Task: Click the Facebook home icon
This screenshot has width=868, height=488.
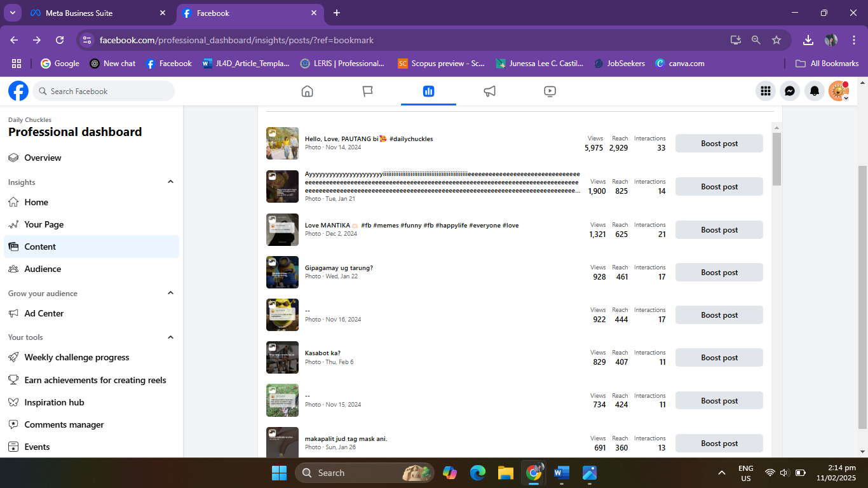Action: [x=307, y=91]
